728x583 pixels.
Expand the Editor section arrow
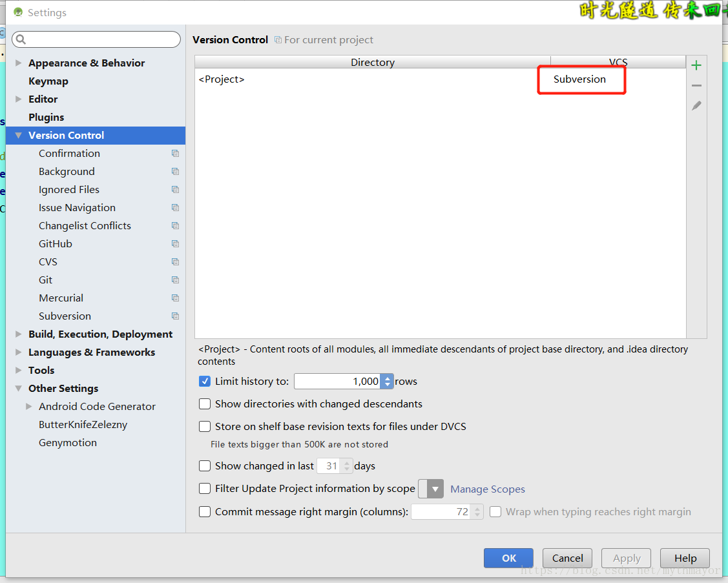[x=19, y=99]
